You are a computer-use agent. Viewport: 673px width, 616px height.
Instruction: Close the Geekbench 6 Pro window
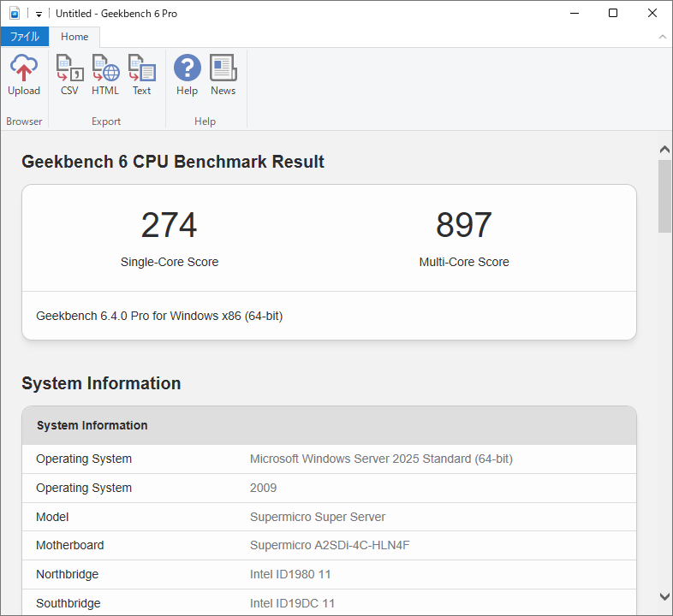tap(652, 14)
